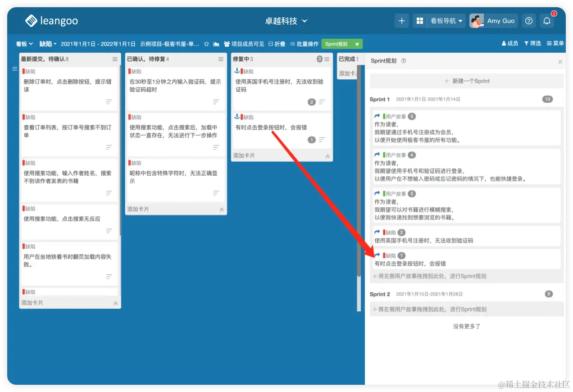This screenshot has height=392, width=573.
Task: Click 添加卡片 in 修复中 column
Action: (x=244, y=155)
